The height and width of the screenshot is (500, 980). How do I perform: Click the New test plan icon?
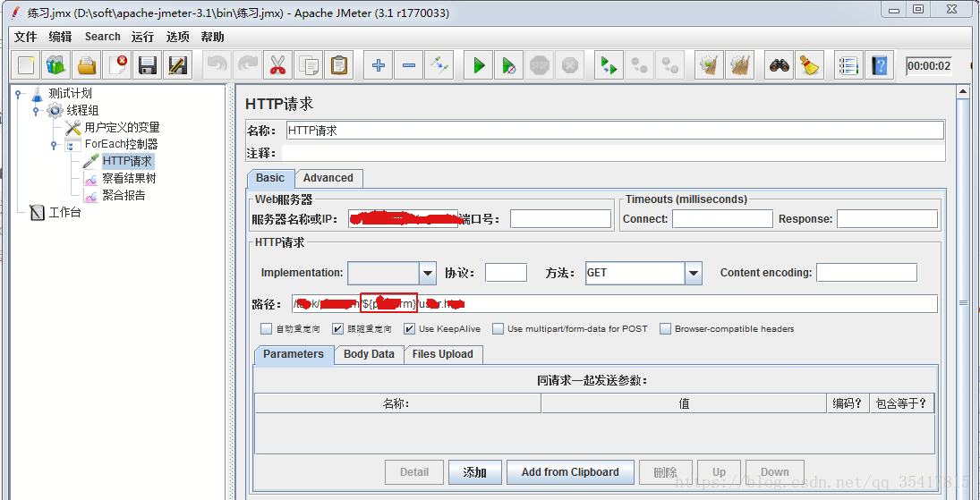coord(26,65)
